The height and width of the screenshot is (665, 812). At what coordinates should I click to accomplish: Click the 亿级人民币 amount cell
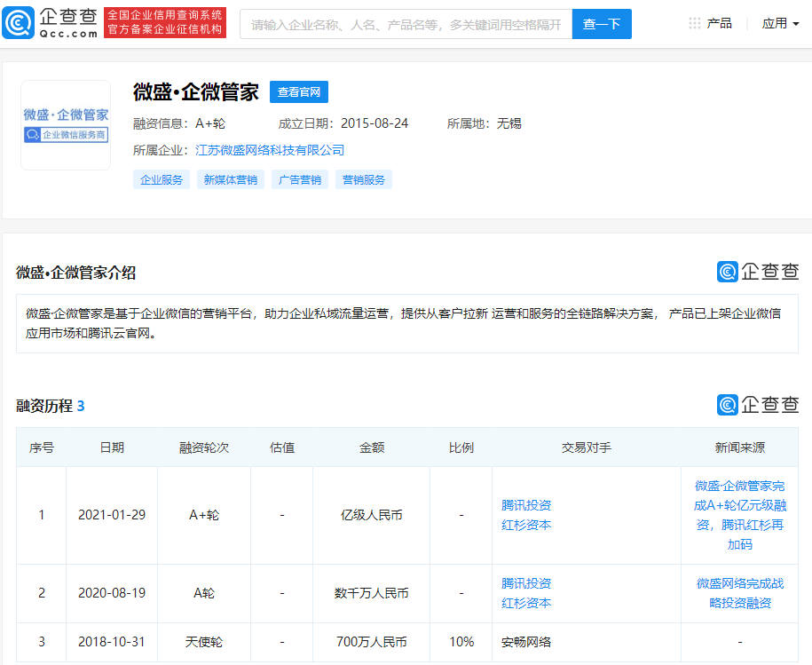(372, 515)
